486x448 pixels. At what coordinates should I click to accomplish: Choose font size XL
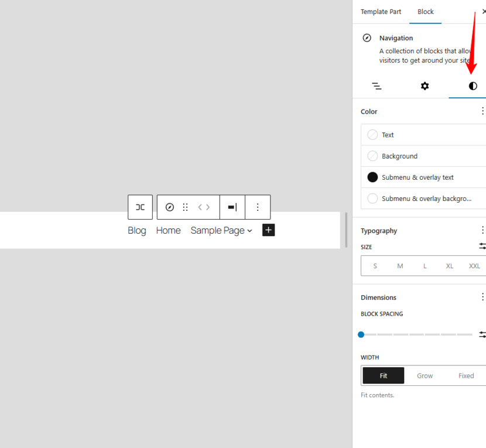pos(450,266)
